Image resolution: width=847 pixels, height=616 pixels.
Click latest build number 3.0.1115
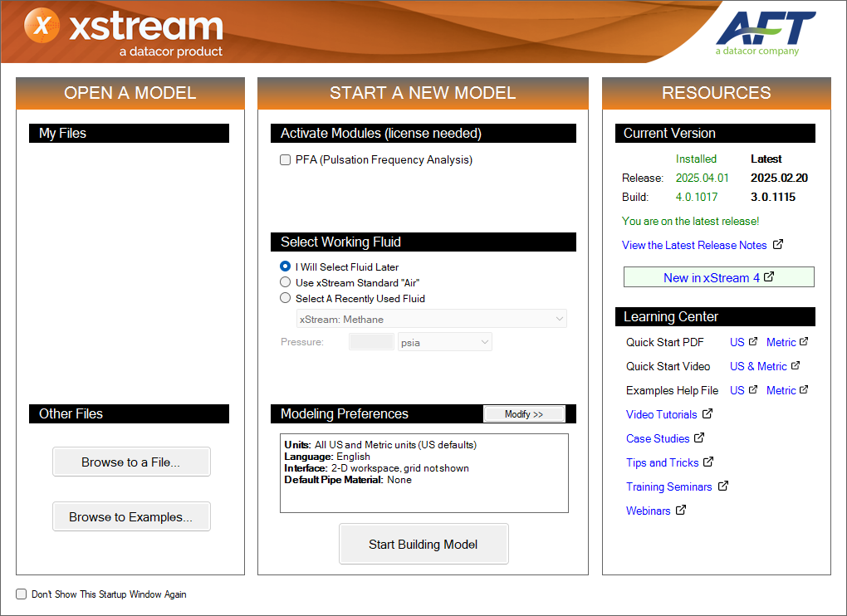pyautogui.click(x=773, y=197)
